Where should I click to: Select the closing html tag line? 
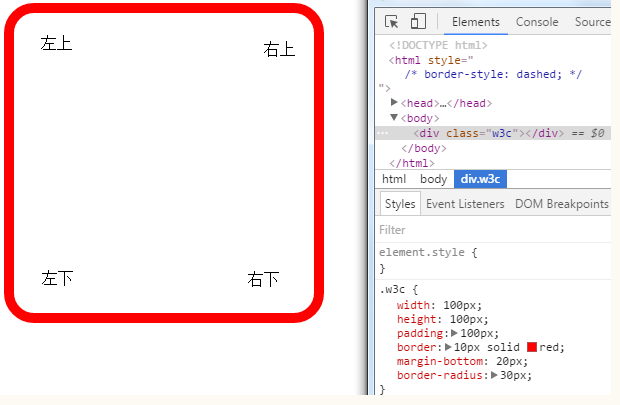click(x=412, y=163)
